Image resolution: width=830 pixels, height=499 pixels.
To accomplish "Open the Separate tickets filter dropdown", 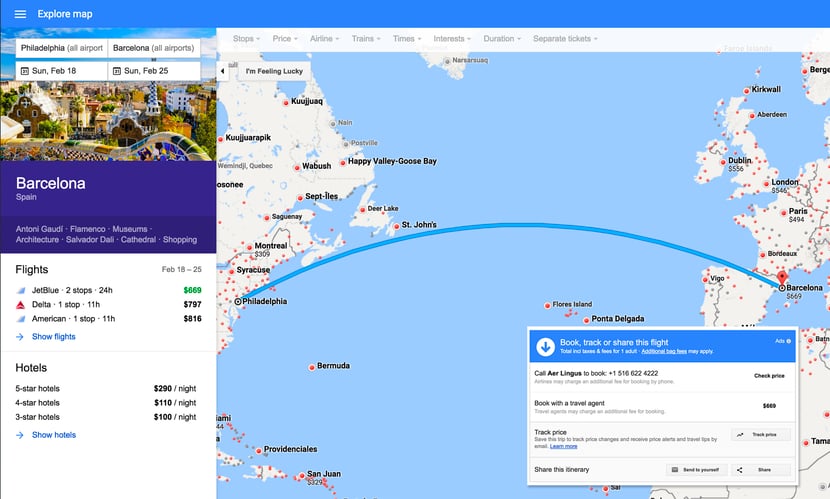I will [565, 39].
